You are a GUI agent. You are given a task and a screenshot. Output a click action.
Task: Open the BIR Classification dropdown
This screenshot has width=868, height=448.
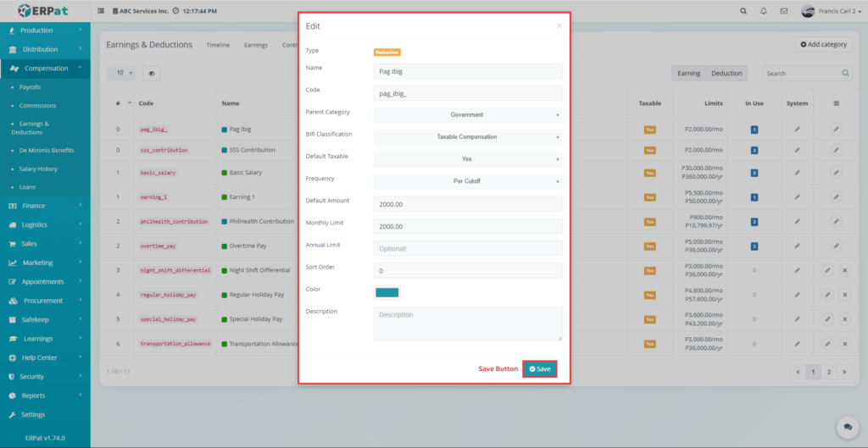tap(467, 136)
